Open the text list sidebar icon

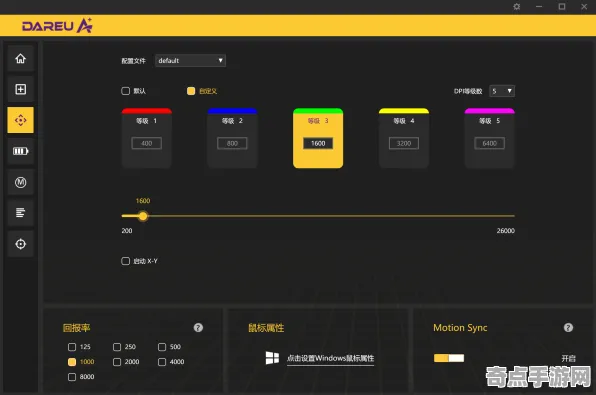click(x=21, y=213)
